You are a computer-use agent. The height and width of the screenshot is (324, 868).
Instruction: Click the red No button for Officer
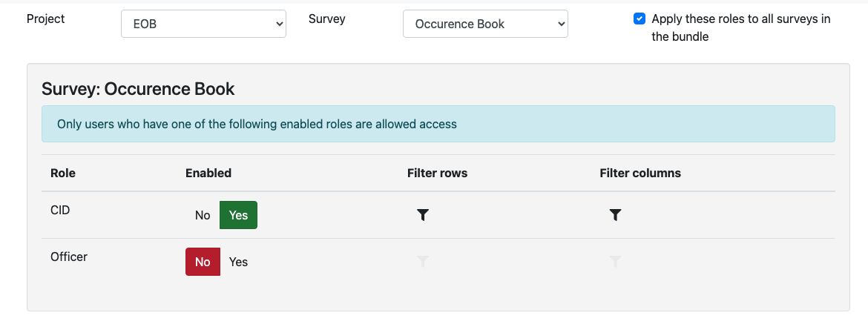203,262
